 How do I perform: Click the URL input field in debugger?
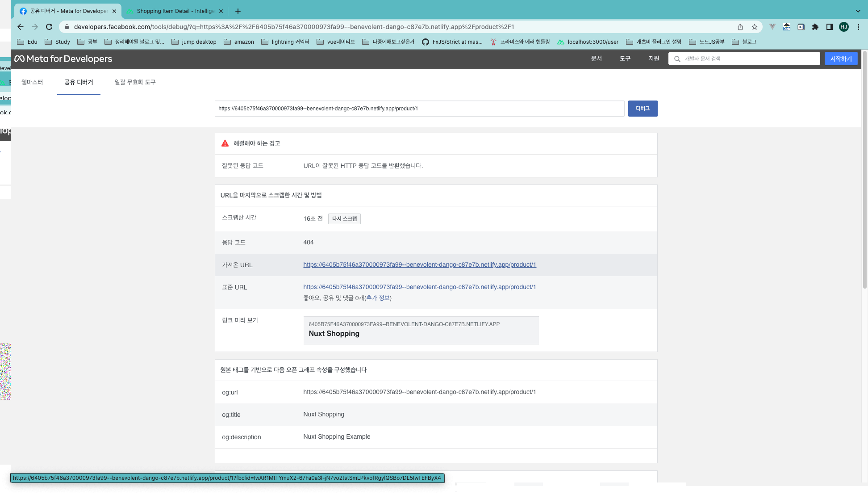(420, 109)
